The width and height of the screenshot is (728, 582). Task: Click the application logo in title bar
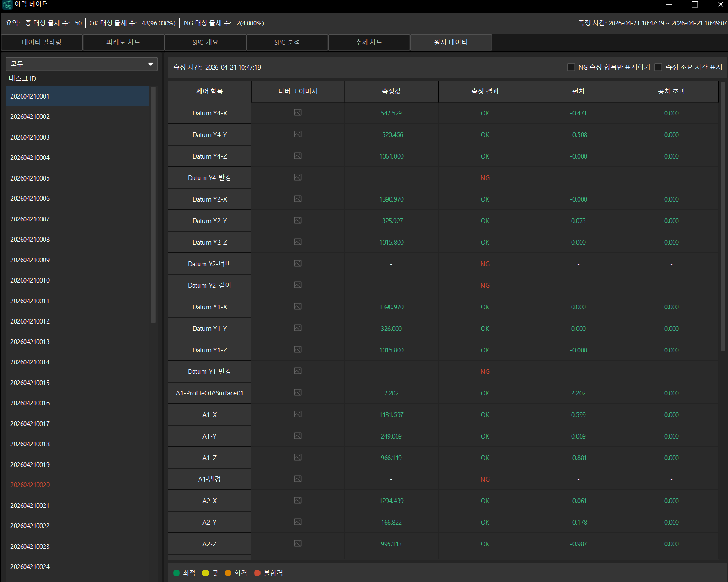7,5
